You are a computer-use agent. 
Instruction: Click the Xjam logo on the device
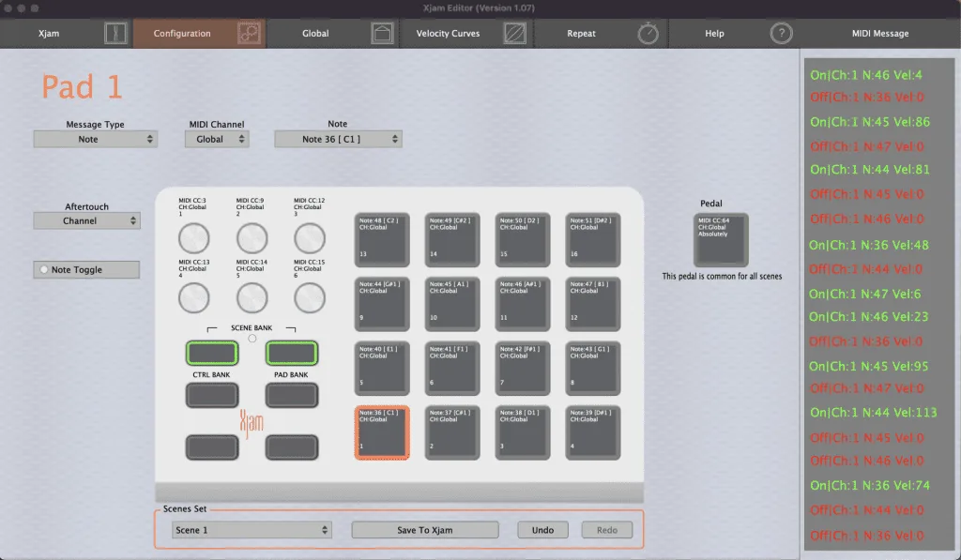tap(252, 423)
